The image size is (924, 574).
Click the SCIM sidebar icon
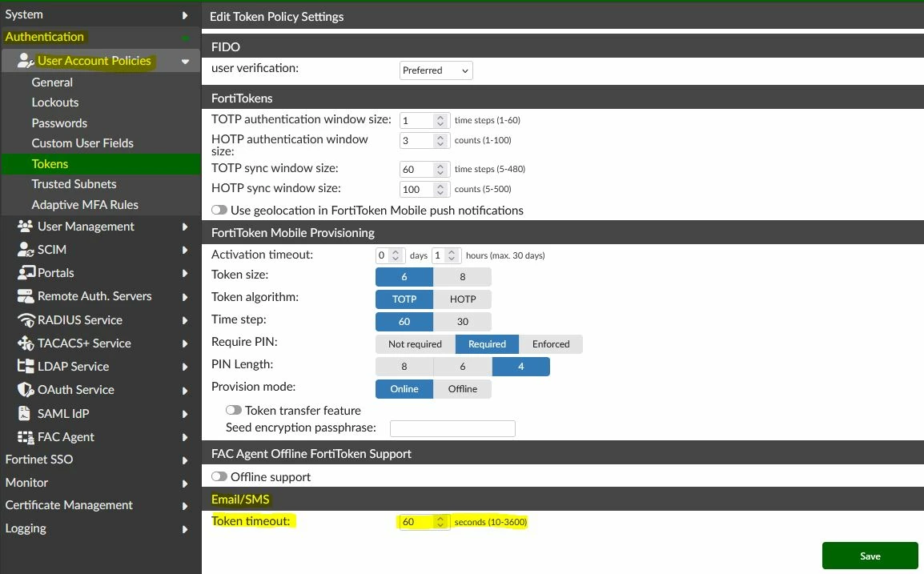click(x=25, y=249)
